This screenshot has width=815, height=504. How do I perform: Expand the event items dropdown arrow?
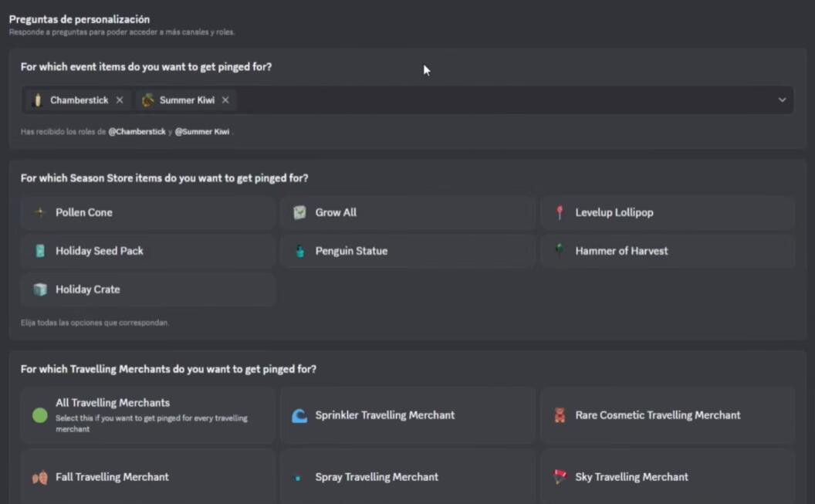(782, 100)
